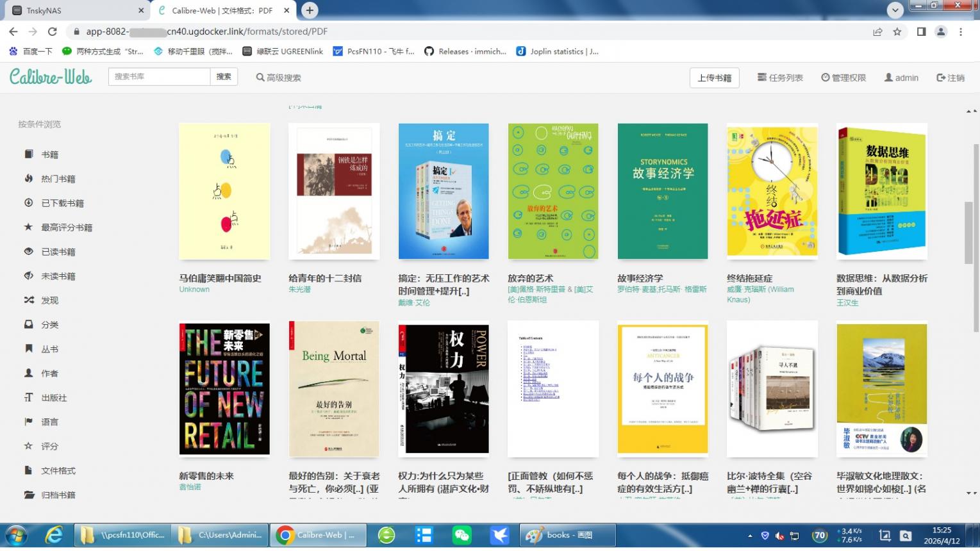Viewport: 980px width, 551px height.
Task: Show unread books (未读书籍) filter
Action: 29,276
